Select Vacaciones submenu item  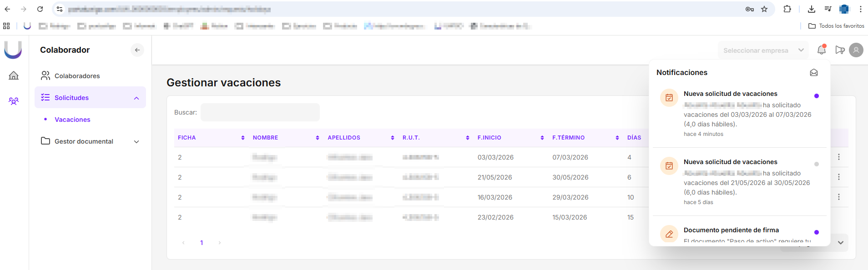point(72,120)
